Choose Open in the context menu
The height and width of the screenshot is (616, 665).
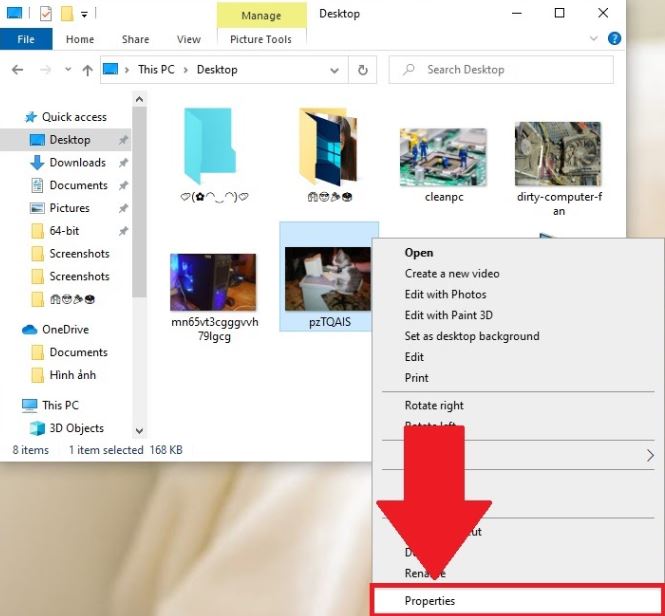click(419, 253)
